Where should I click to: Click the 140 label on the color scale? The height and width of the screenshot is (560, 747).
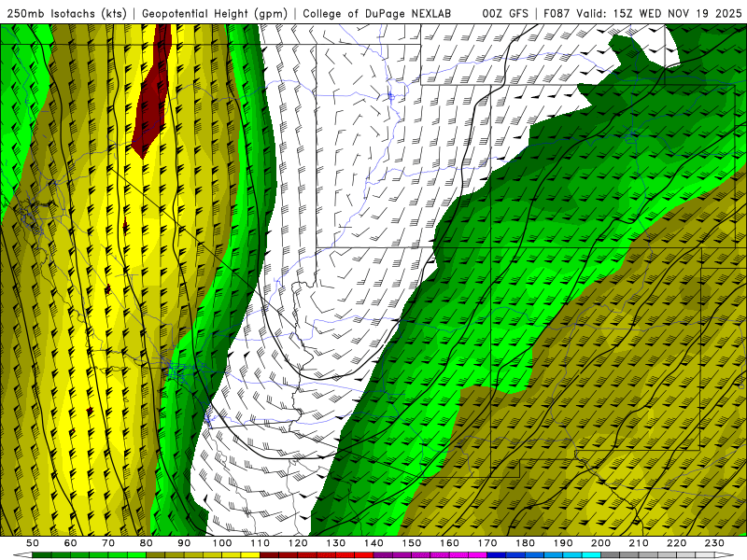click(373, 543)
